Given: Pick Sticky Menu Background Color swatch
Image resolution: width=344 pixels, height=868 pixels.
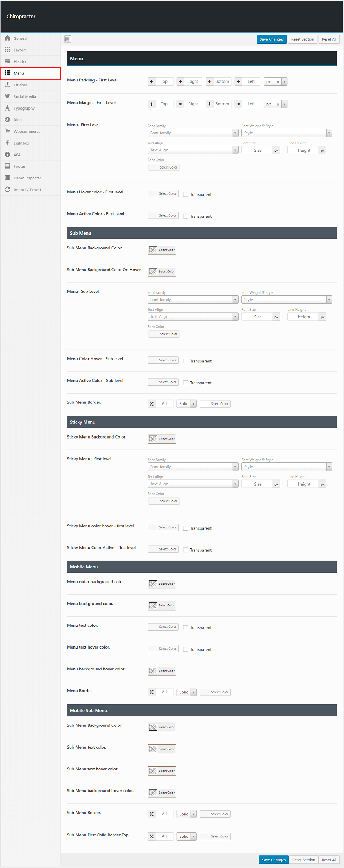Looking at the screenshot, I should point(153,439).
